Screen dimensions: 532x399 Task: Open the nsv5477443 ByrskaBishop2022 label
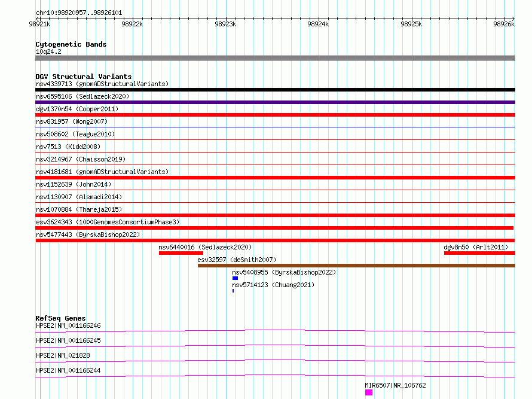(x=88, y=234)
